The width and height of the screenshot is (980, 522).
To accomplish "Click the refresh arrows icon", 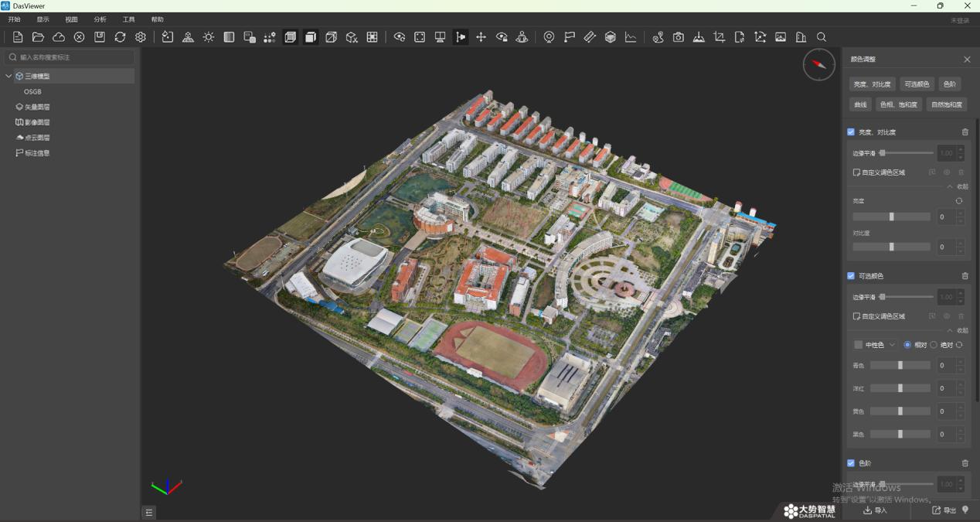I will (x=120, y=37).
